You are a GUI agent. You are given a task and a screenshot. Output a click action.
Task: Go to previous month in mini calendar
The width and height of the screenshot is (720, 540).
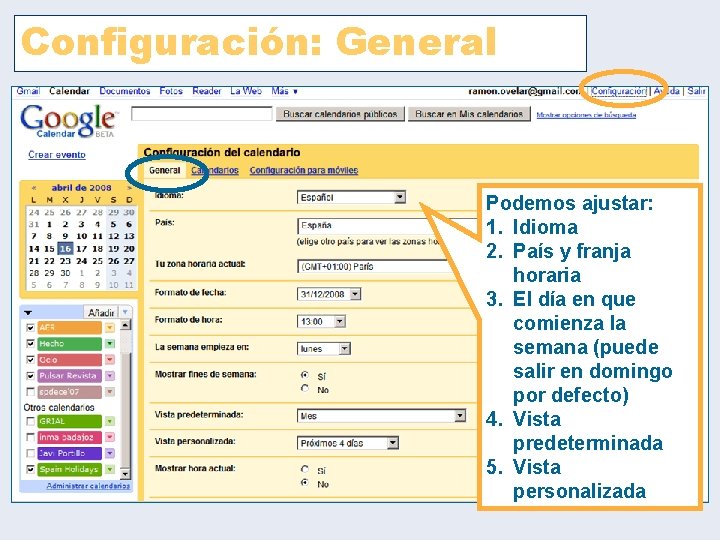click(x=34, y=188)
